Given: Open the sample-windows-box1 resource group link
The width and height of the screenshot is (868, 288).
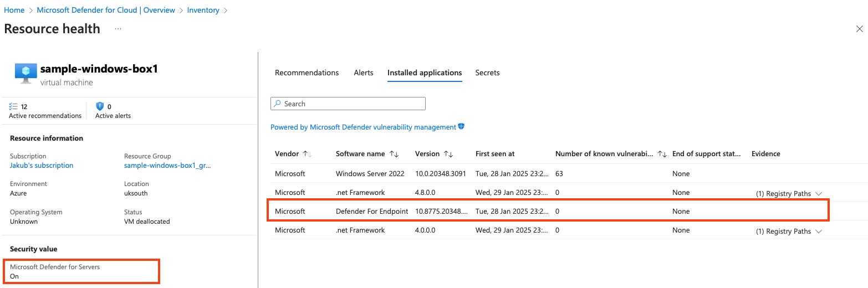Looking at the screenshot, I should coord(167,166).
